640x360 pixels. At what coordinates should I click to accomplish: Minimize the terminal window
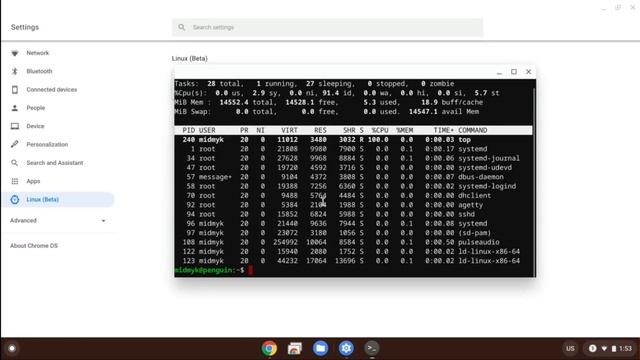pos(499,72)
